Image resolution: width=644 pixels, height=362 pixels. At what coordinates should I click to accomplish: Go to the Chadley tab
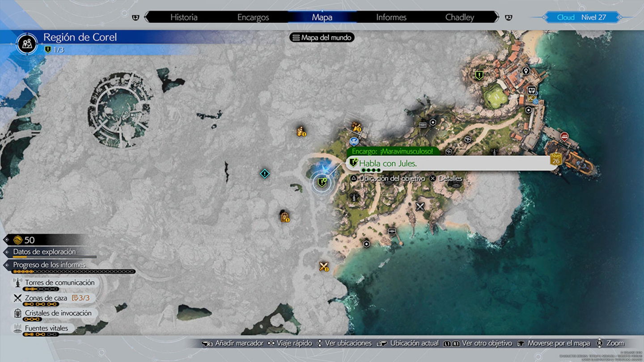(460, 17)
